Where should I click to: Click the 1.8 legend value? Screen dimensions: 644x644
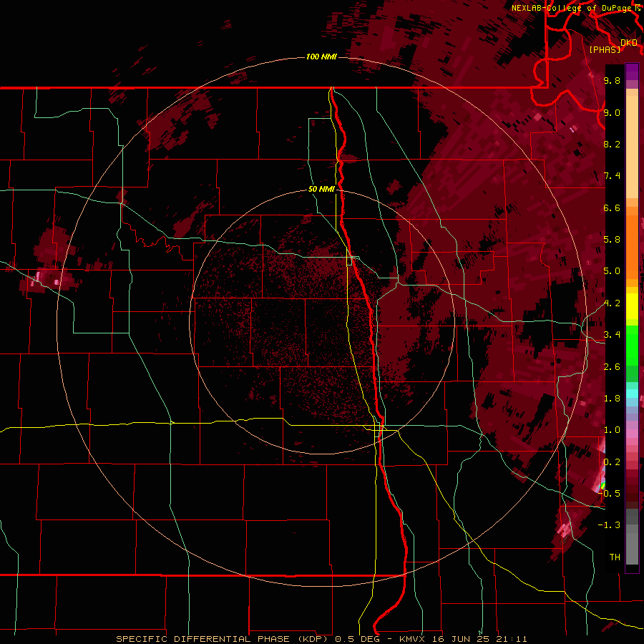point(612,399)
